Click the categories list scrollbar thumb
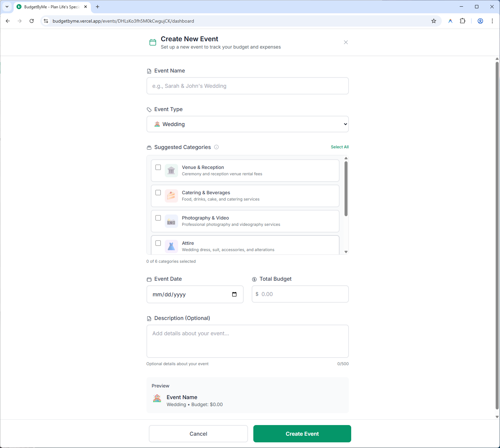The height and width of the screenshot is (448, 500). pos(346,189)
